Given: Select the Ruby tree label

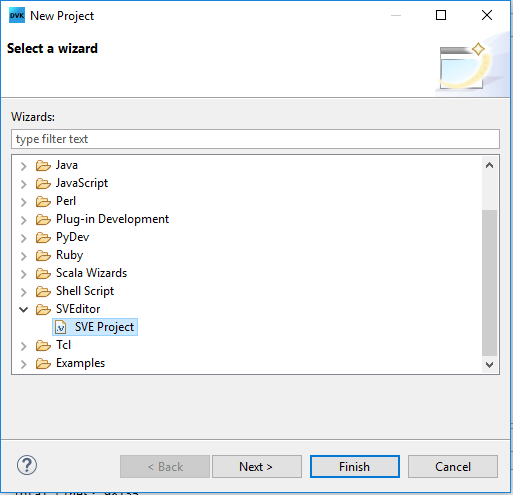Looking at the screenshot, I should [x=69, y=255].
